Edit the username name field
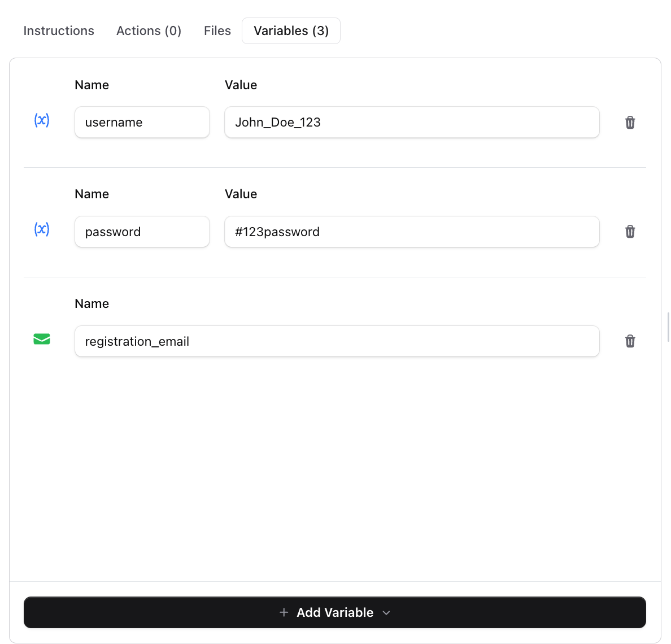Screen dimensions: 671x644 point(142,123)
